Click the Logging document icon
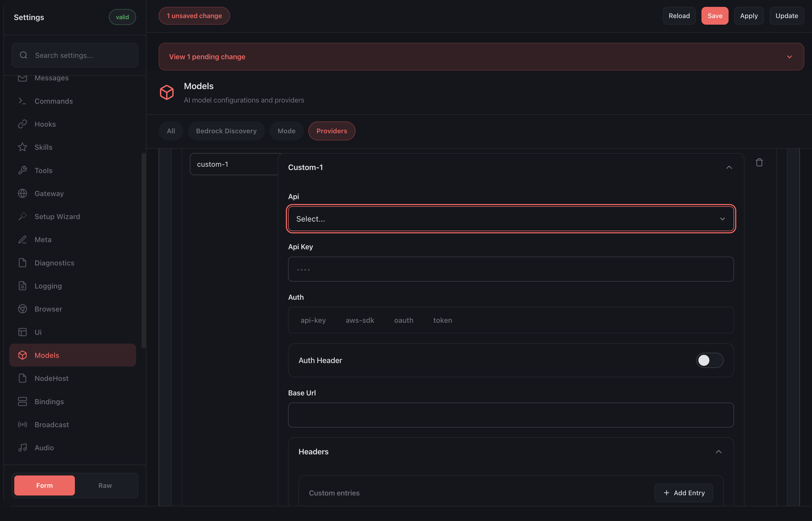This screenshot has height=521, width=812. 22,286
